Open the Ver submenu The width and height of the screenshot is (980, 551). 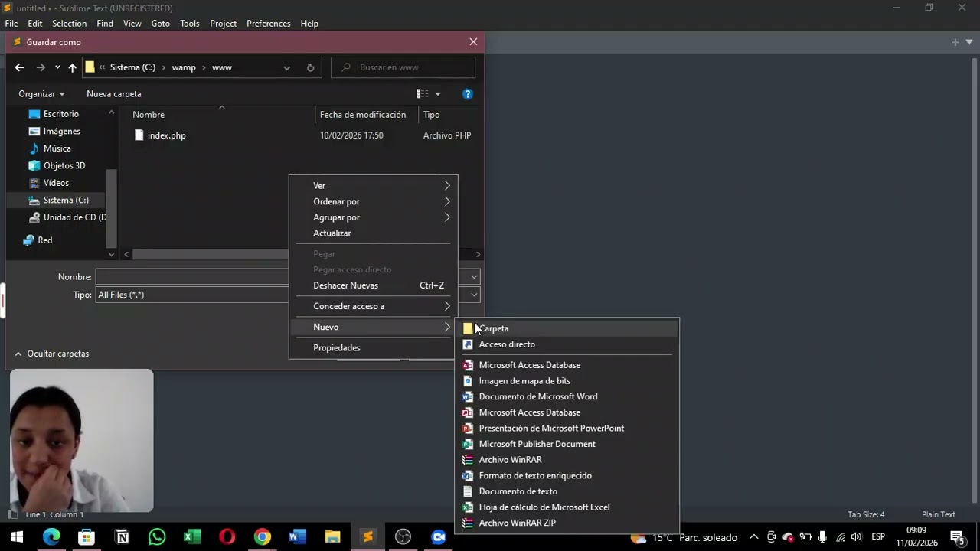373,186
